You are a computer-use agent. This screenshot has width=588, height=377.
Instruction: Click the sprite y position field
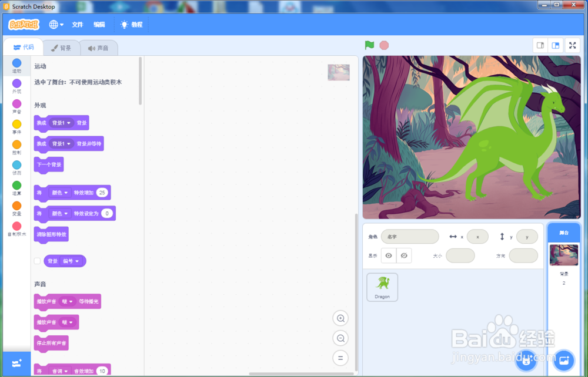click(x=527, y=237)
